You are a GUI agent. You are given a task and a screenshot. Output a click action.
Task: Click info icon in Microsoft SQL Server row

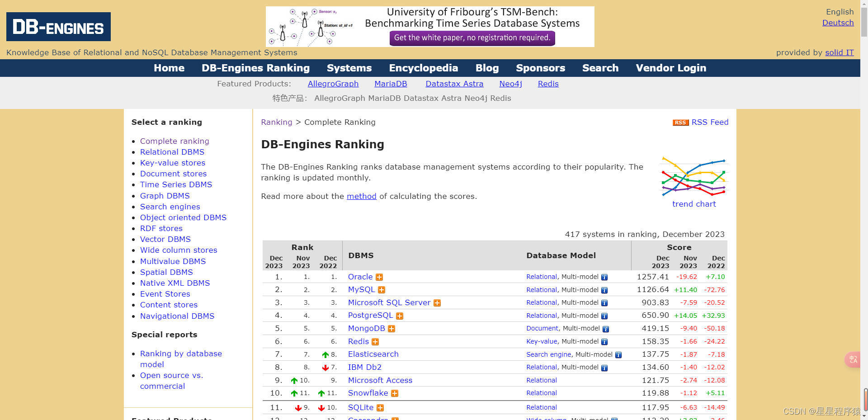(604, 303)
